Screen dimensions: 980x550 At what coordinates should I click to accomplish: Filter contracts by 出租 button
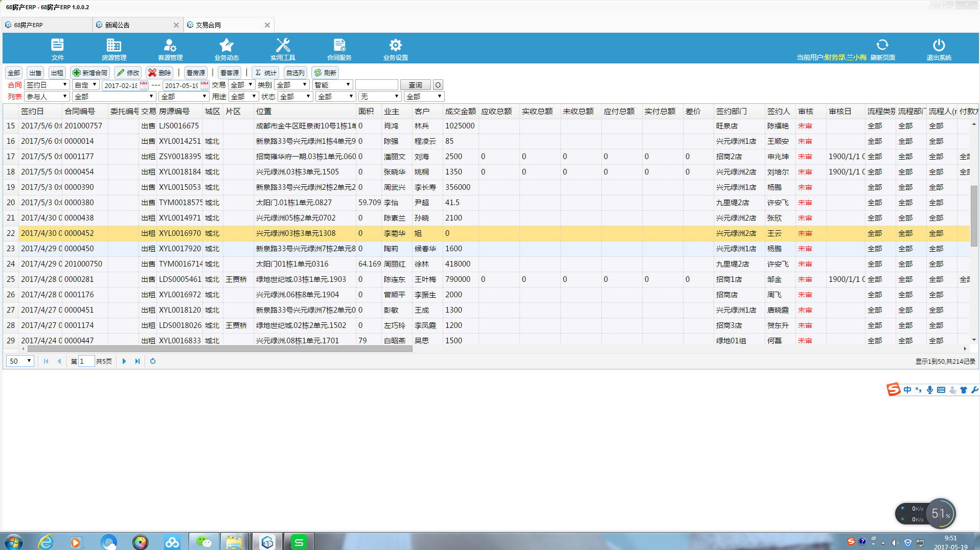coord(57,73)
